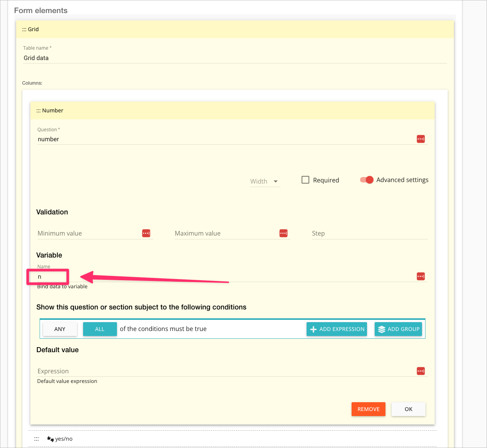Screen dimensions: 487x448
Task: Click the red ellipsis icon beside the default value Expression
Action: pos(420,371)
